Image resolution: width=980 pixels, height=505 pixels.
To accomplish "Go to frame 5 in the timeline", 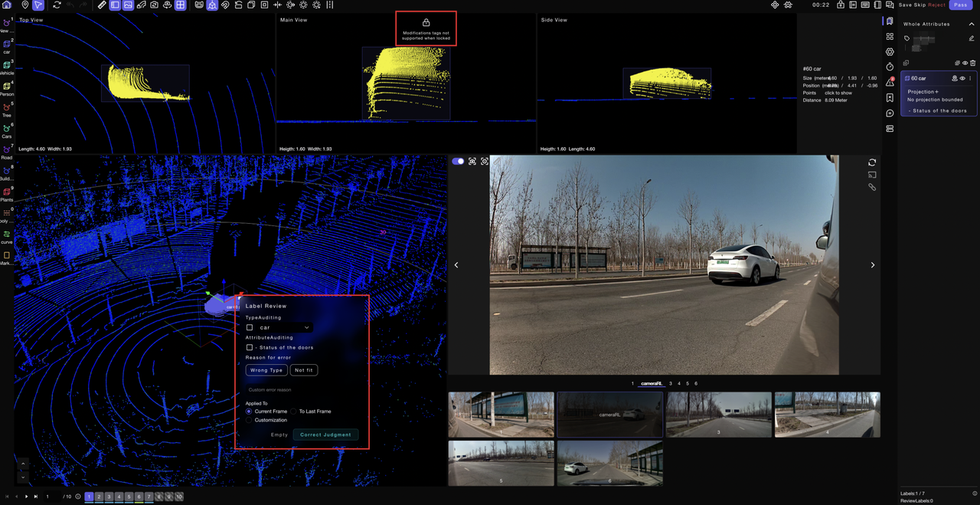I will [x=129, y=497].
